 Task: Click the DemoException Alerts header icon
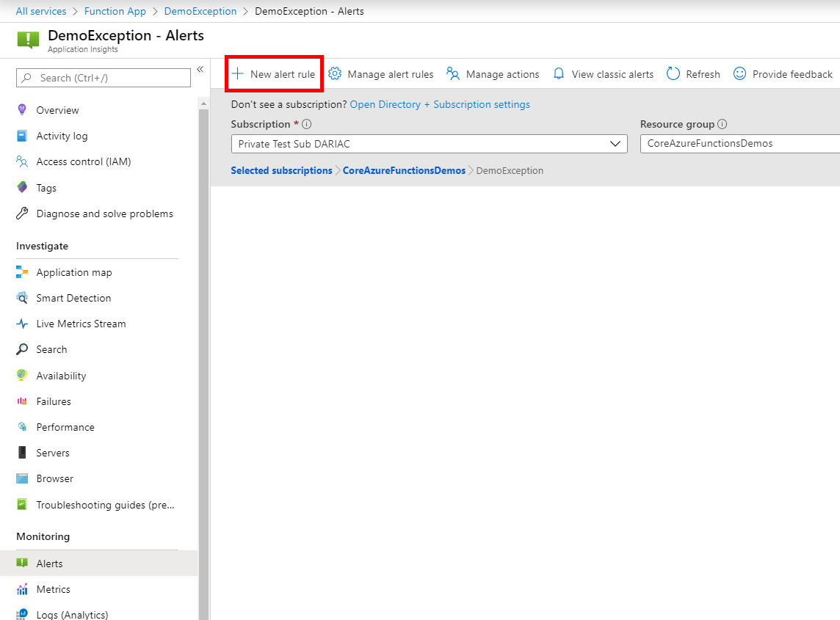pyautogui.click(x=28, y=40)
